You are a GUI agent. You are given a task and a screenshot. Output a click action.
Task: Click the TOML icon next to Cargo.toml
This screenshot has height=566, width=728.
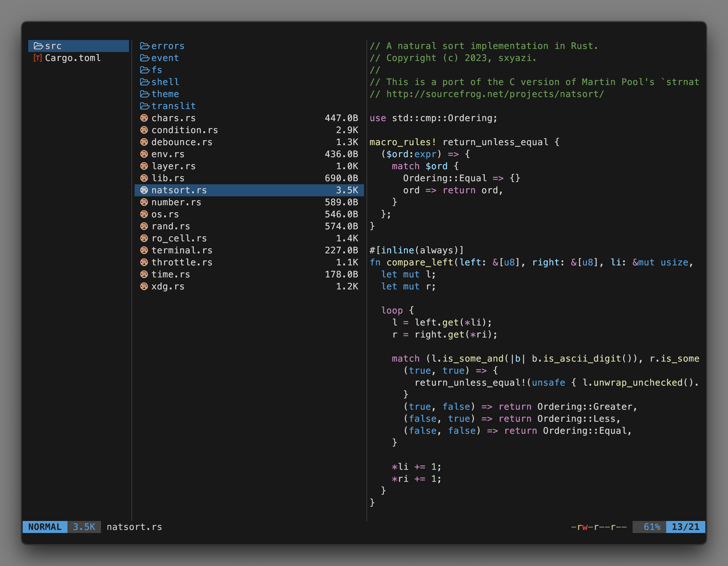(x=38, y=58)
